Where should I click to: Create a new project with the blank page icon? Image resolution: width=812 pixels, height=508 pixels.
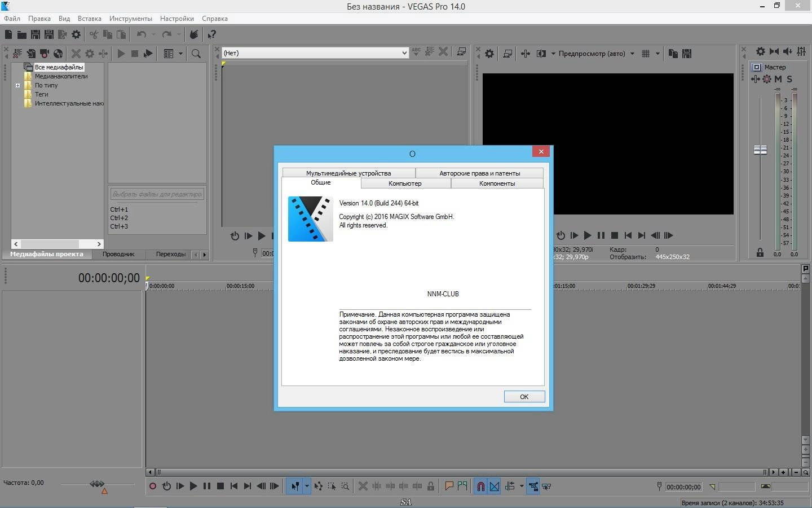8,34
